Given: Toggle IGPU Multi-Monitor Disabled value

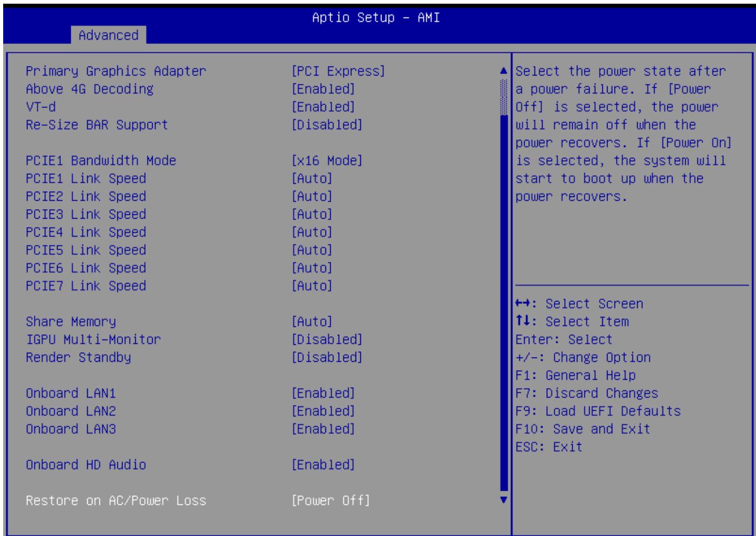Looking at the screenshot, I should [327, 340].
